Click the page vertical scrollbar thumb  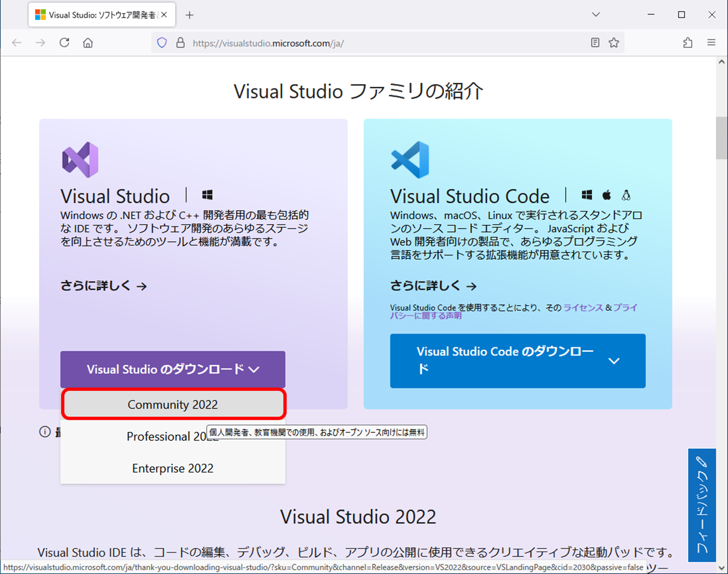point(721,138)
